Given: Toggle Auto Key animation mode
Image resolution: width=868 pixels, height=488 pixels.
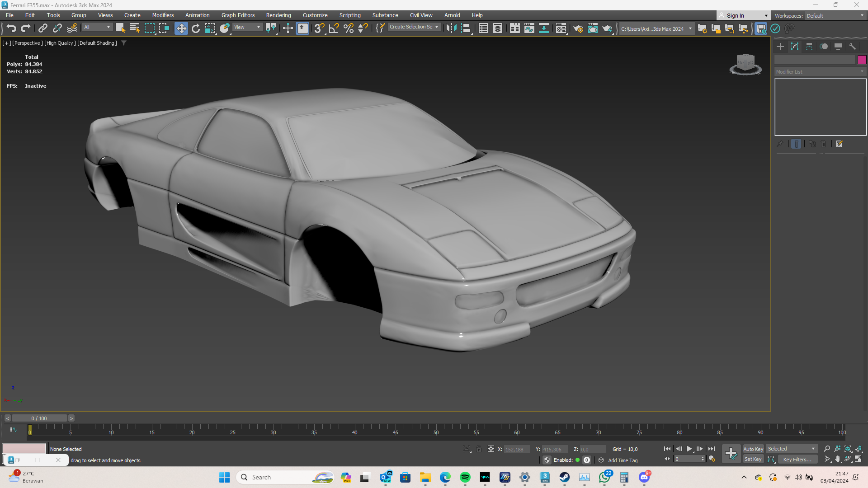Looking at the screenshot, I should pos(753,449).
